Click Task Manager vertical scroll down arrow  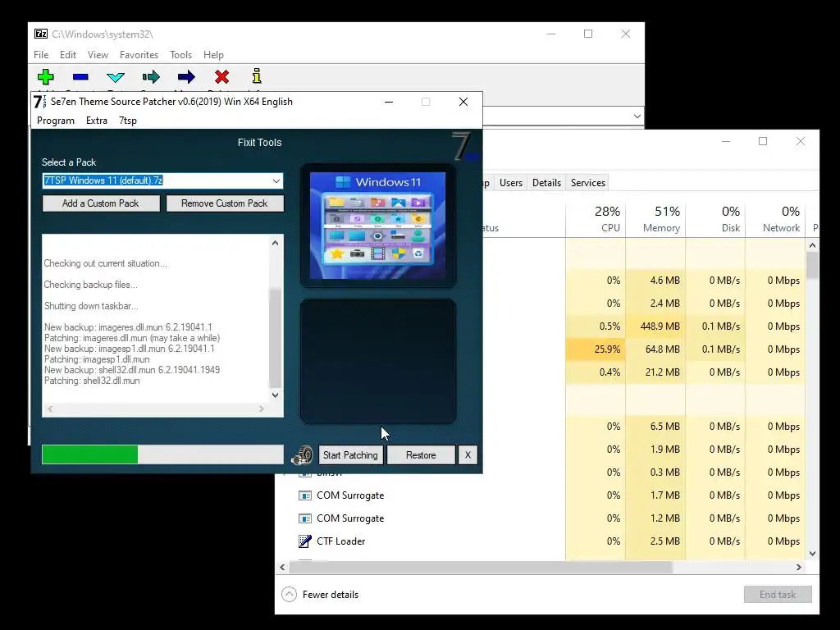(812, 554)
